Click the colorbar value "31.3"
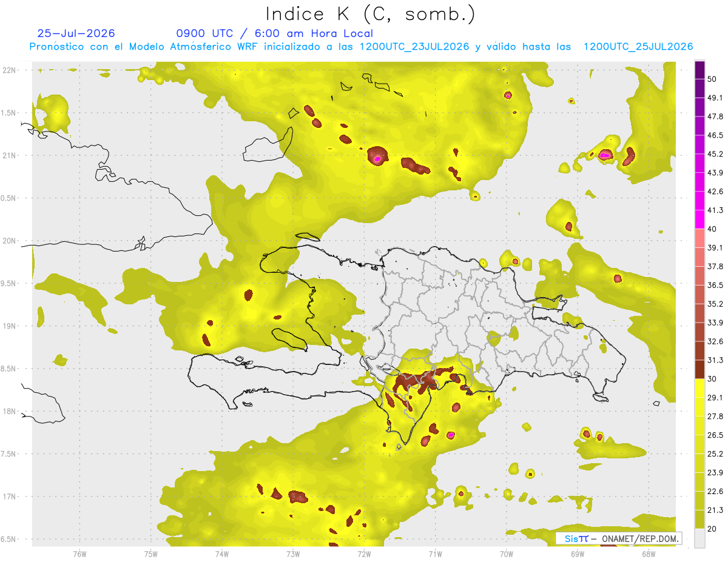Viewport: 728px width, 562px height. point(715,360)
